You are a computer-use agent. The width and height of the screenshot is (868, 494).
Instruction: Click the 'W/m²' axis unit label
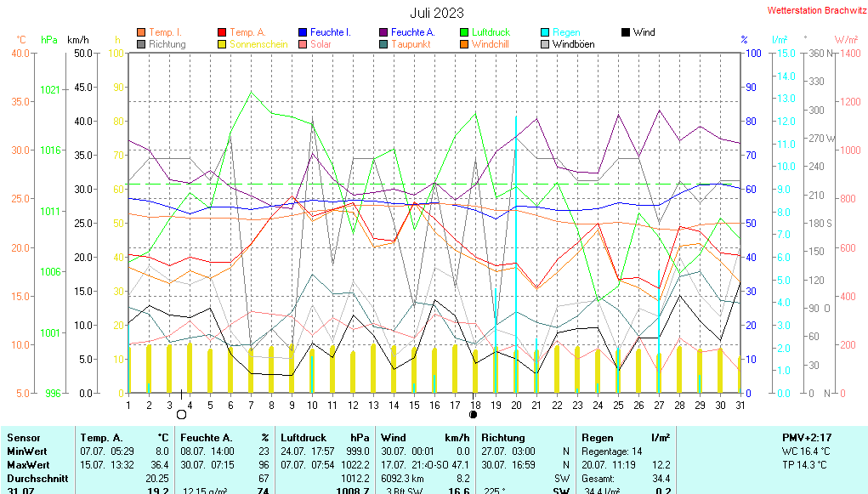[x=847, y=40]
